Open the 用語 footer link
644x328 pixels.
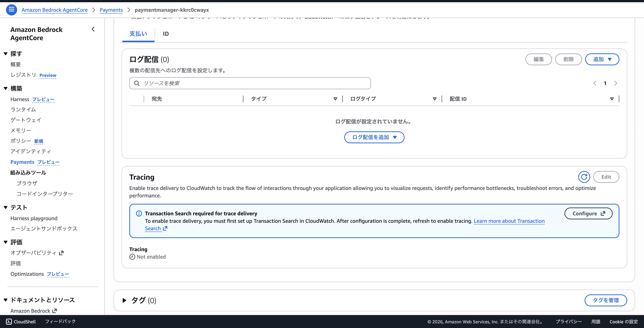point(596,322)
